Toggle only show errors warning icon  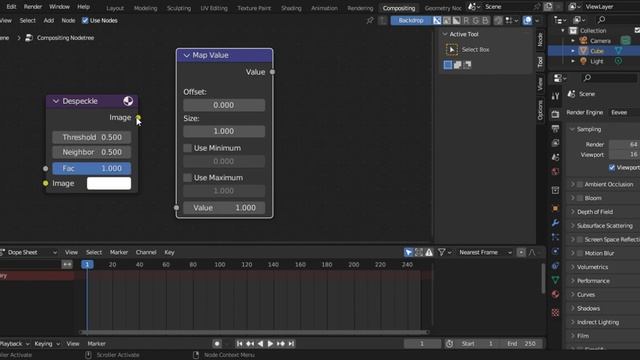(429, 253)
